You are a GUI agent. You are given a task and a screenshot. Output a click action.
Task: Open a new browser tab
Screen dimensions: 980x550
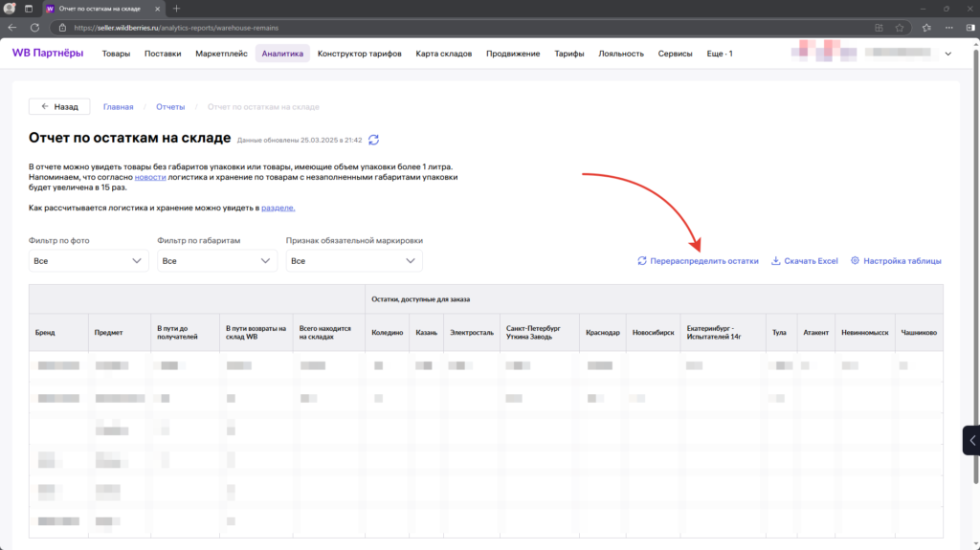click(x=176, y=9)
